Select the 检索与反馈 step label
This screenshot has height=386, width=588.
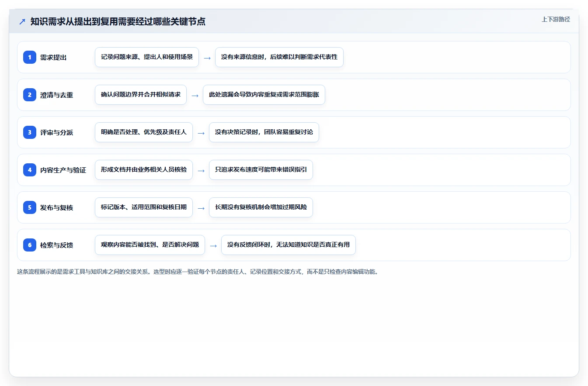56,245
